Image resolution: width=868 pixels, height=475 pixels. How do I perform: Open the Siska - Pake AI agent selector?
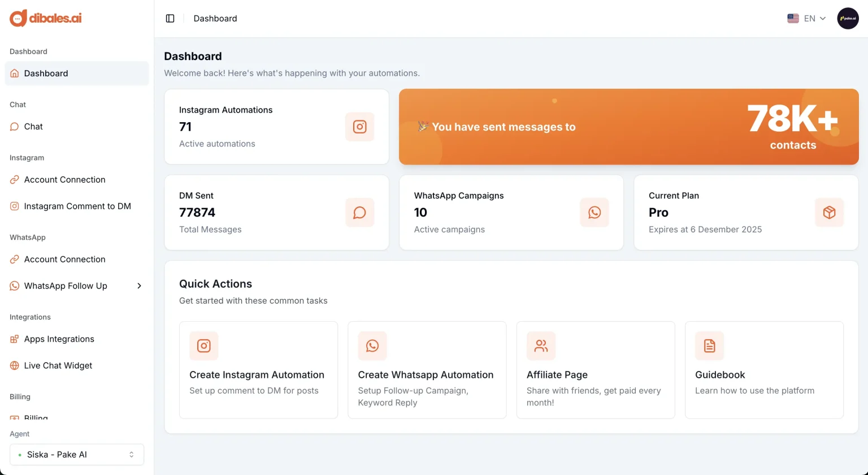pos(76,454)
